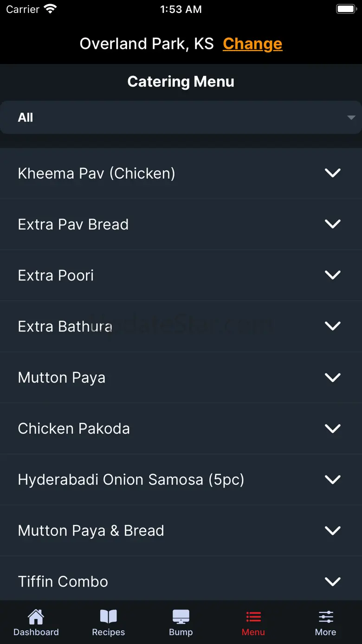Expand Mutton Paya & Bread chevron

click(332, 531)
